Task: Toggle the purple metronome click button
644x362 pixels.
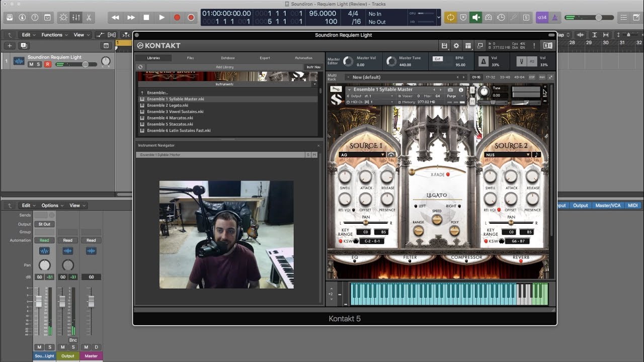Action: coord(554,17)
